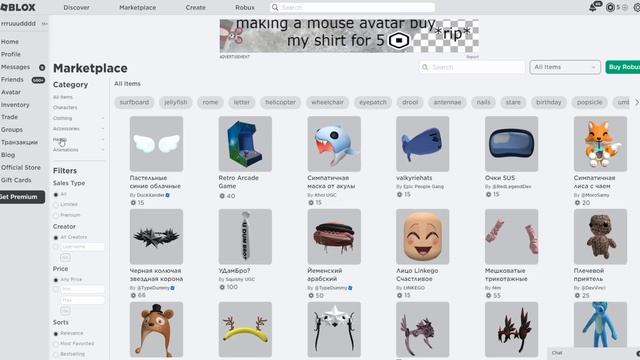Select the All sales type radio
640x360 pixels.
[x=56, y=195]
